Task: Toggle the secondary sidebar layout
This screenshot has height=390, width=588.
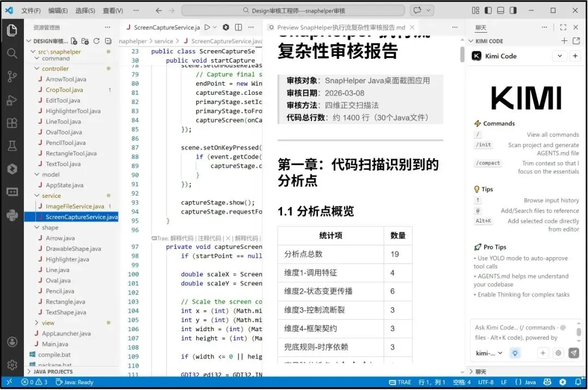Action: [513, 10]
